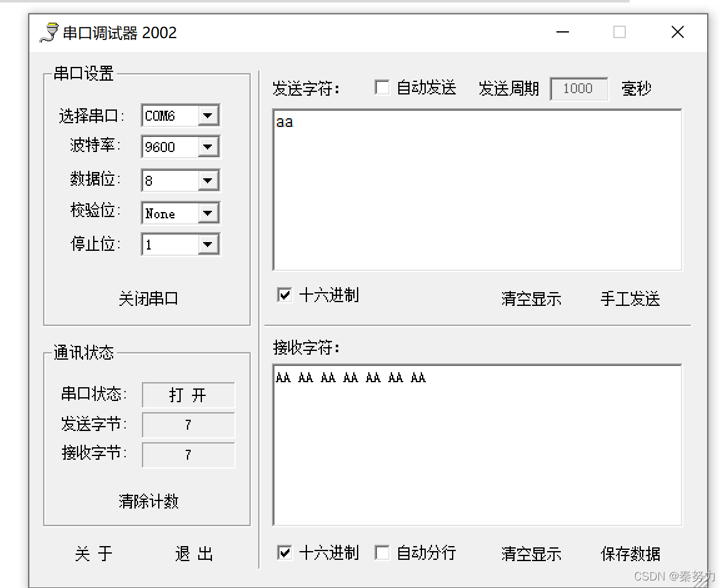724x588 pixels.
Task: Click 清空显示 under the receive box
Action: coord(531,554)
